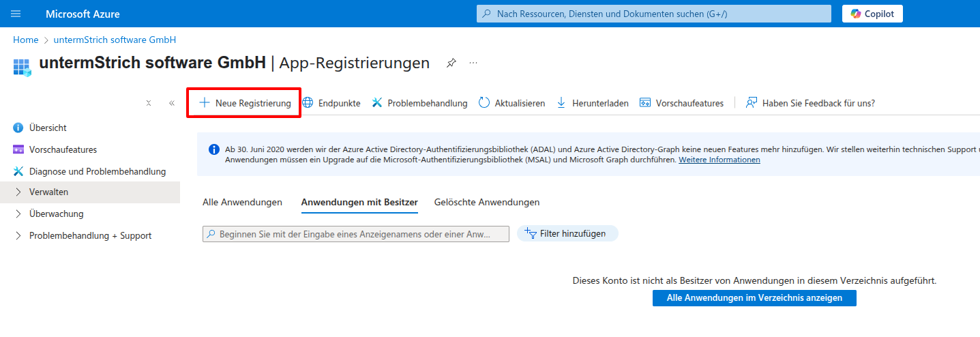Click Haben Sie Feedback für uns
Viewport: 980px width, 337px height.
click(810, 103)
